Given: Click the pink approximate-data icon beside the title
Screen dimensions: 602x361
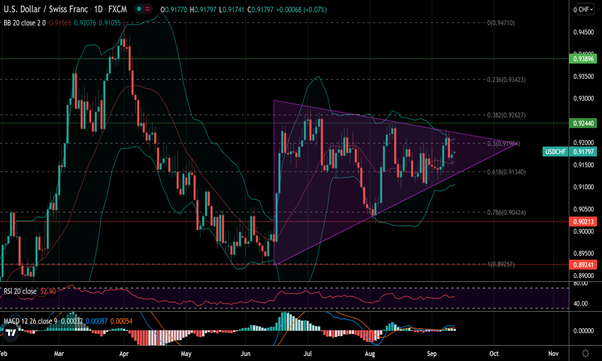Looking at the screenshot, I should pos(147,9).
